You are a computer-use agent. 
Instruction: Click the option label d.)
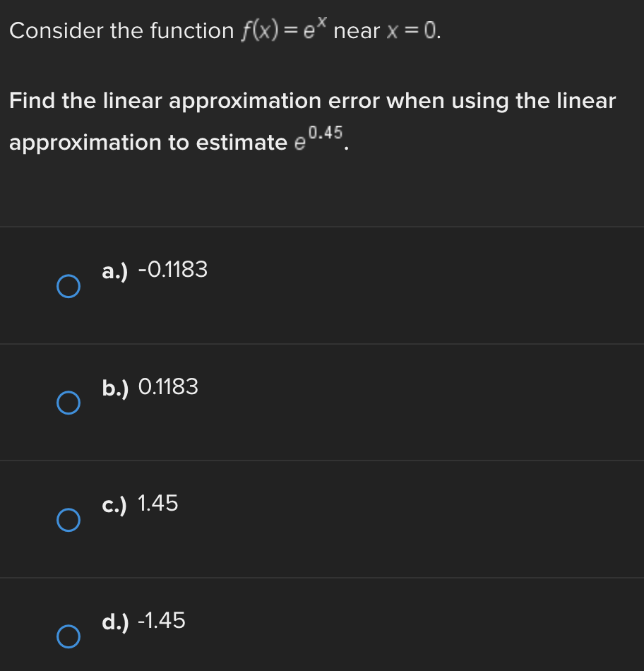click(114, 622)
